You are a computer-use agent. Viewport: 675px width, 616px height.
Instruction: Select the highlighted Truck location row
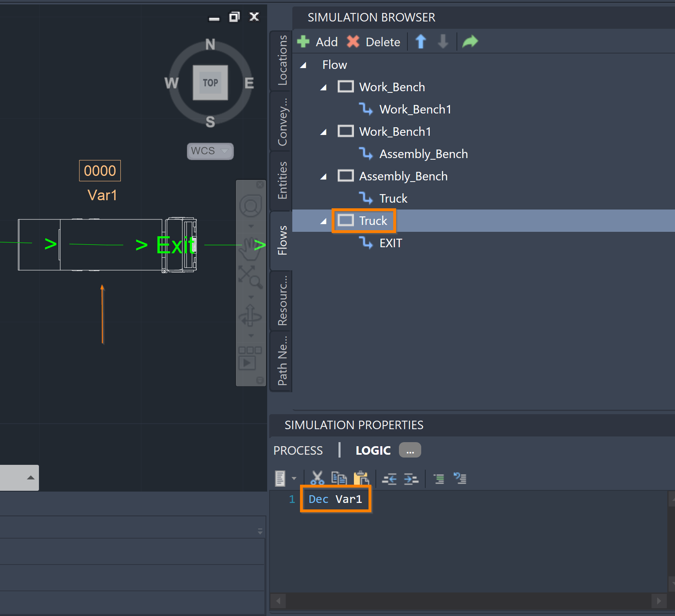click(x=484, y=220)
